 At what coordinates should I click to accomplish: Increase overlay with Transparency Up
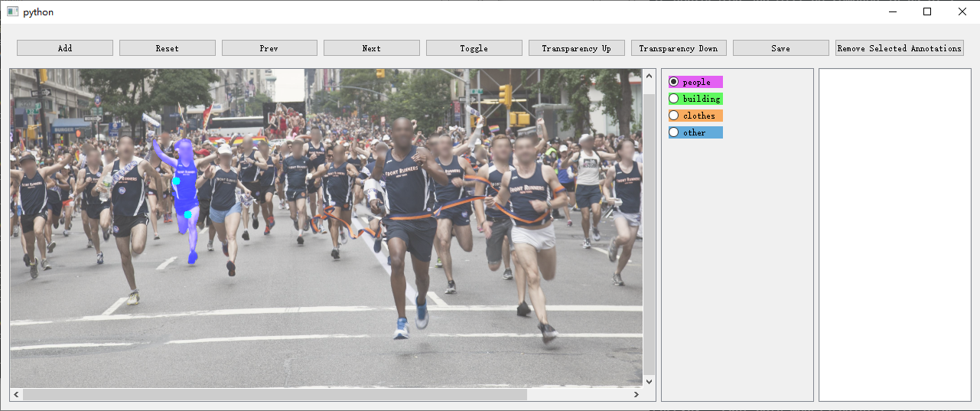[576, 48]
